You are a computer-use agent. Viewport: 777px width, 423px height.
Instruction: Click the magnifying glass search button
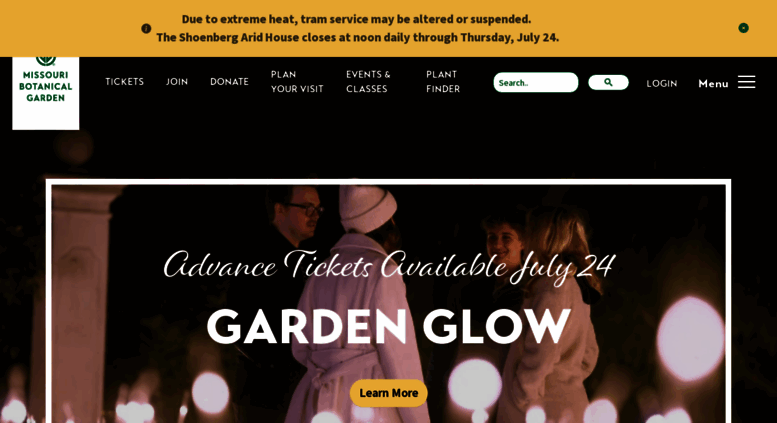pos(608,82)
